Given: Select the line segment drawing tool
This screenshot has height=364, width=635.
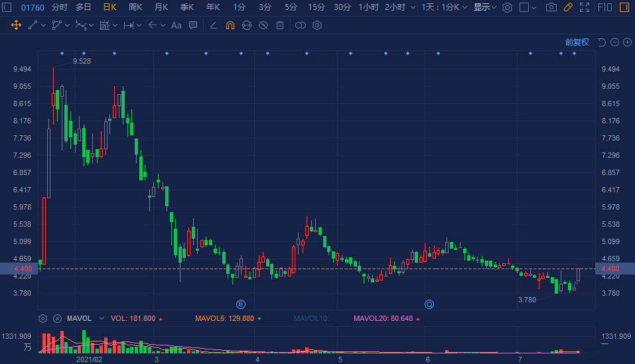Looking at the screenshot, I should pyautogui.click(x=33, y=25).
